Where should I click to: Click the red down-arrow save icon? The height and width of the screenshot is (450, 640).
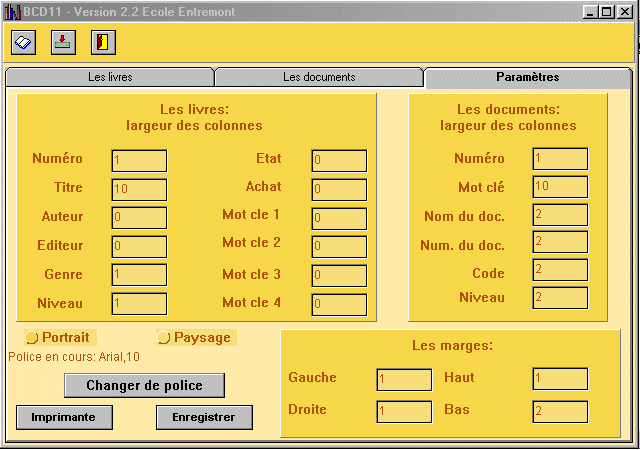coord(63,42)
